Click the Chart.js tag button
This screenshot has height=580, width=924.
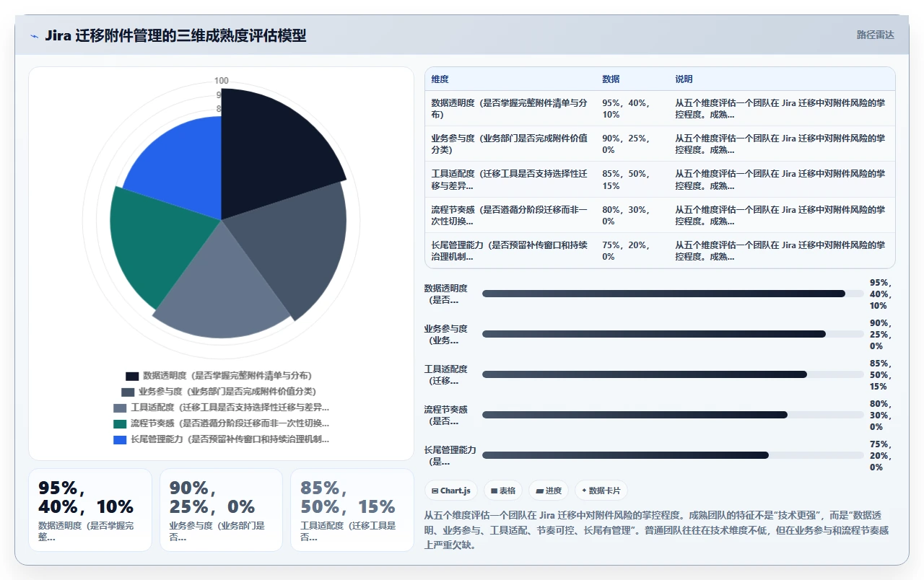[450, 491]
